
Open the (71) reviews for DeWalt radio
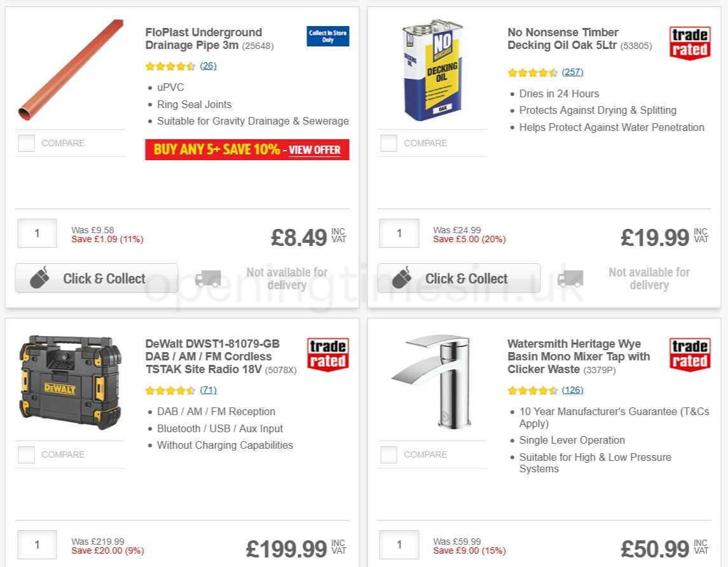point(208,390)
